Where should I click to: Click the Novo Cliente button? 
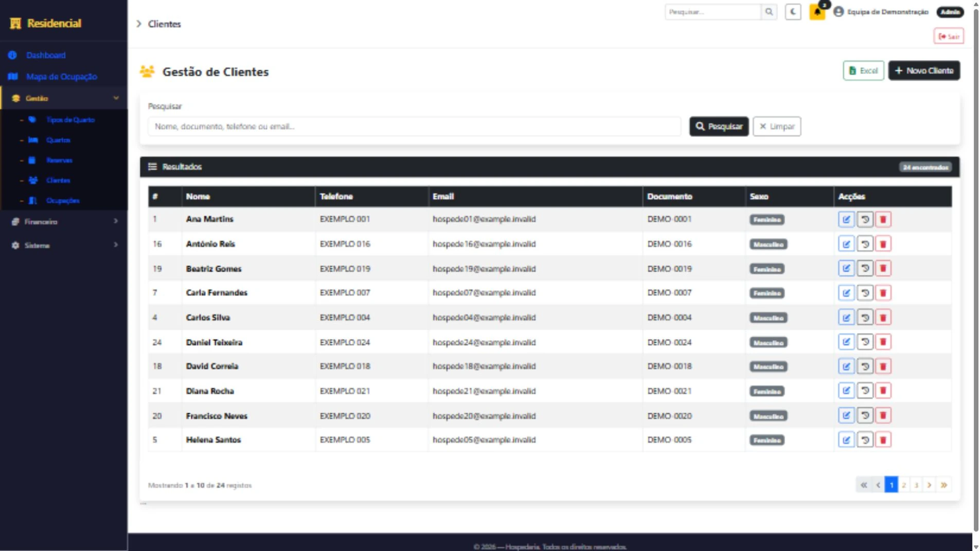click(924, 71)
